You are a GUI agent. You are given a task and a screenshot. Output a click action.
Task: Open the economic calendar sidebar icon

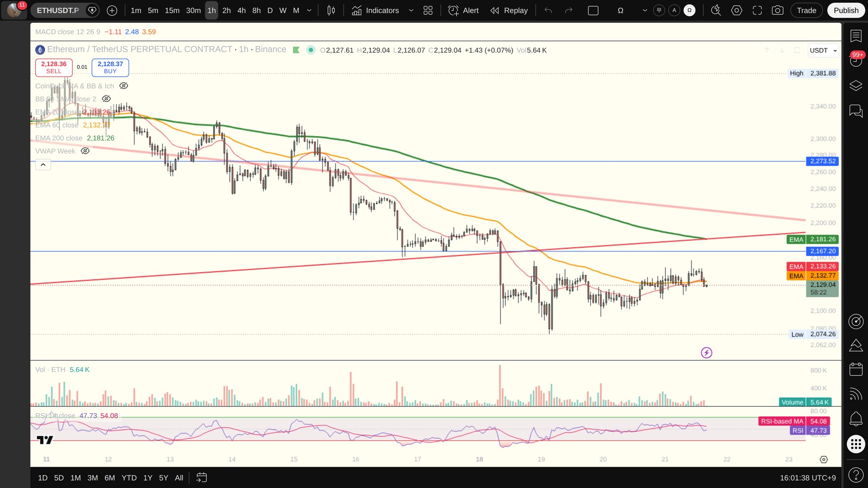click(856, 369)
